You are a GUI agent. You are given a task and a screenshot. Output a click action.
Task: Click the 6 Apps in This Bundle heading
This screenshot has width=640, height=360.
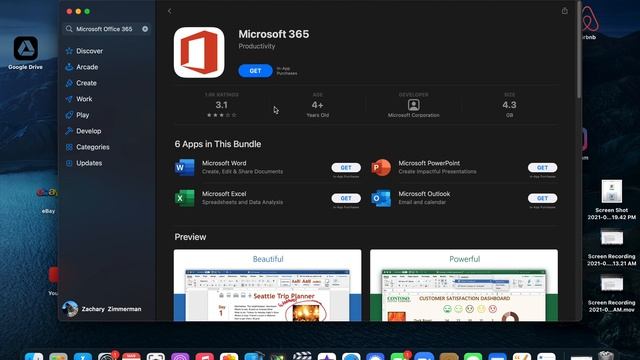coord(218,144)
